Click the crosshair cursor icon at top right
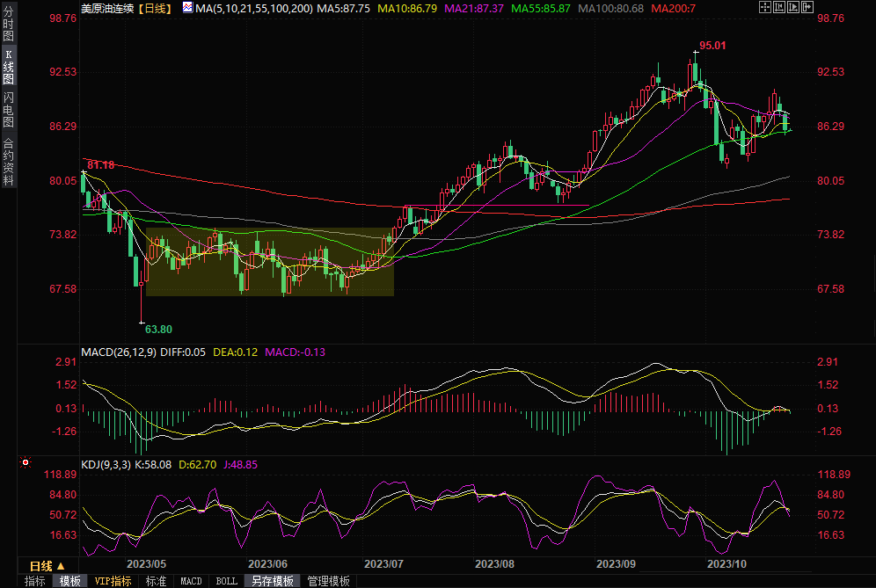 (x=765, y=7)
